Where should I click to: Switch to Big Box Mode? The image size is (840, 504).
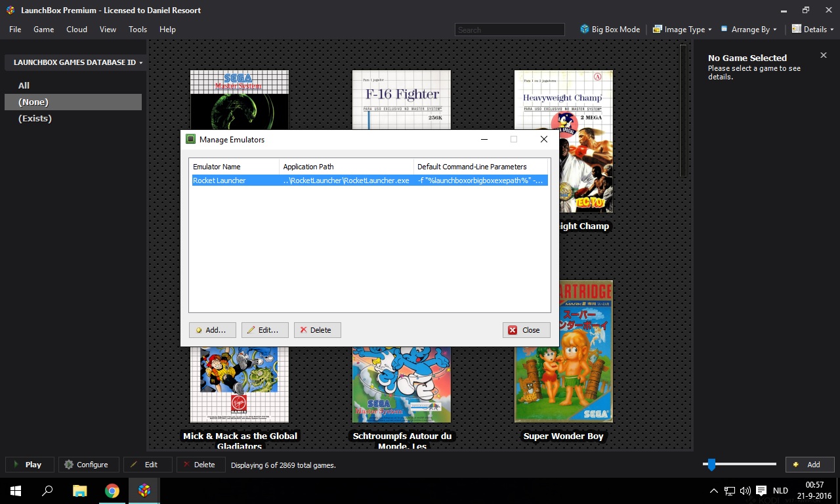click(x=610, y=30)
